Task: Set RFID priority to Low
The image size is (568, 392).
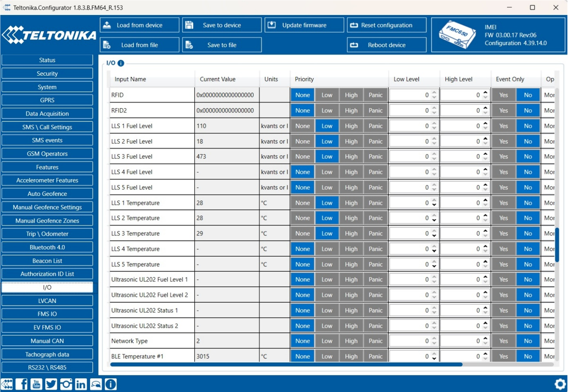Action: 327,95
